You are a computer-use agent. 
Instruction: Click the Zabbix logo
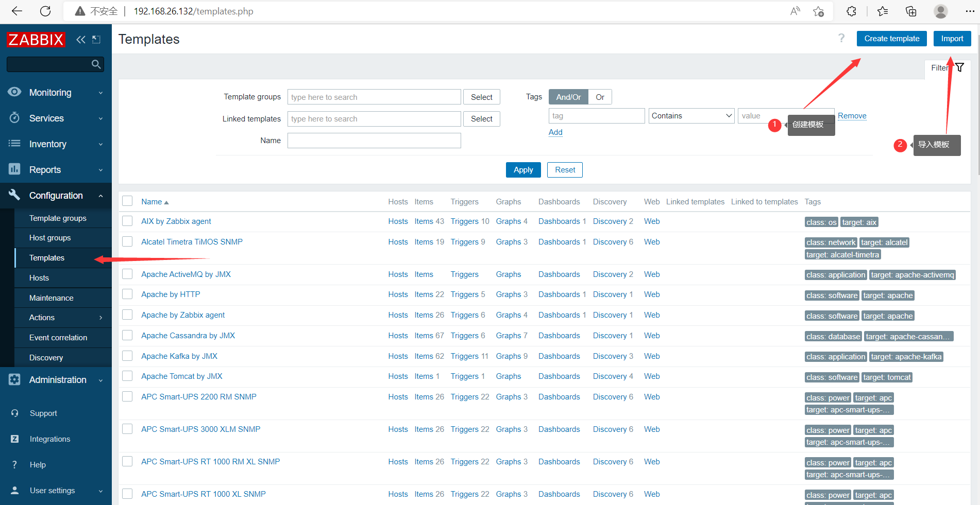(36, 40)
